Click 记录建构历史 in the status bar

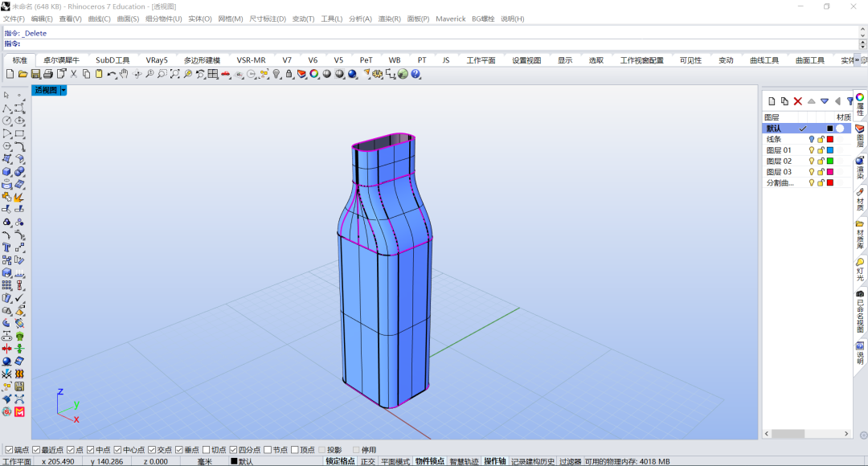click(x=533, y=461)
